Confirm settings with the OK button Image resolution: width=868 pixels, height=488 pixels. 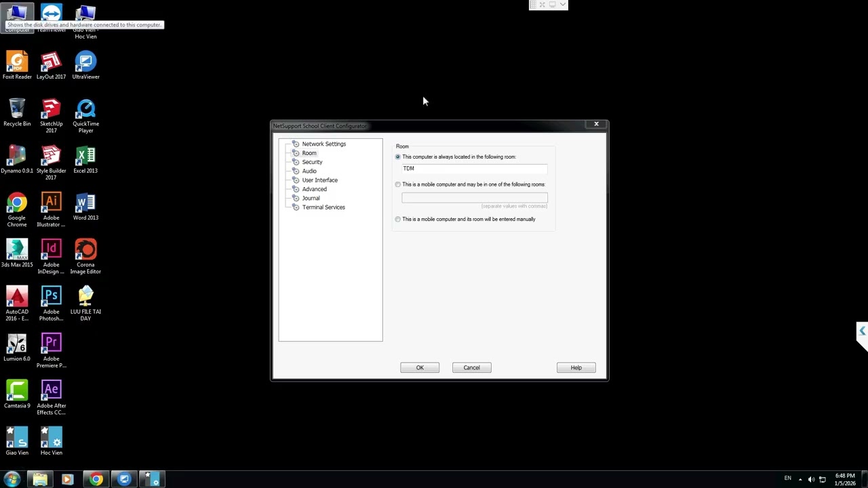(420, 367)
